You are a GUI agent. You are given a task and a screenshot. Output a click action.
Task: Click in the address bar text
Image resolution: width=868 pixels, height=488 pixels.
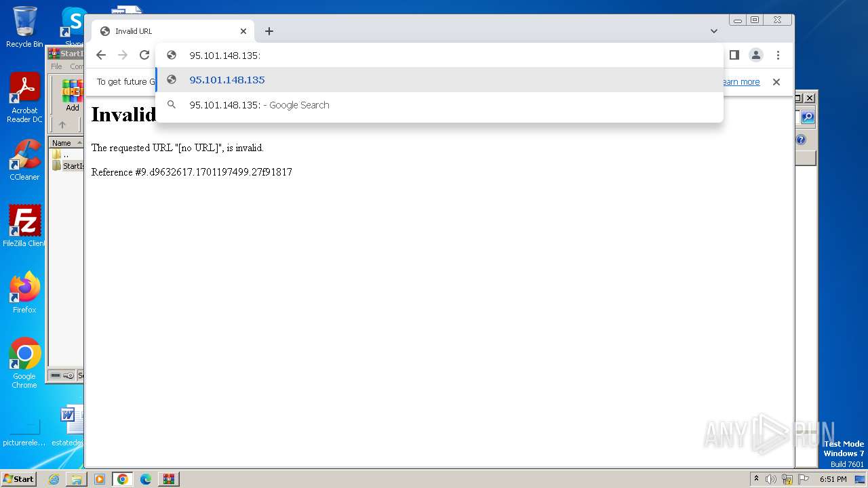point(225,56)
